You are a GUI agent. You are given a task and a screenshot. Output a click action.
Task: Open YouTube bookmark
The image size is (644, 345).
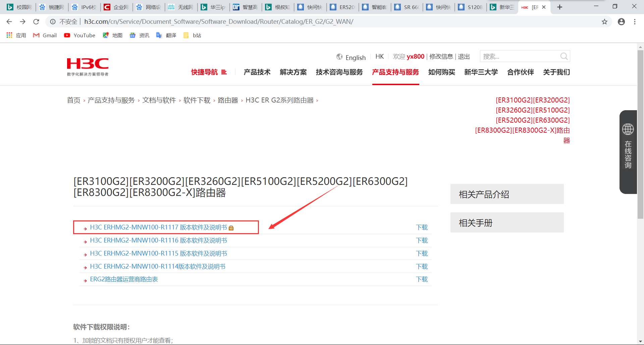point(80,35)
